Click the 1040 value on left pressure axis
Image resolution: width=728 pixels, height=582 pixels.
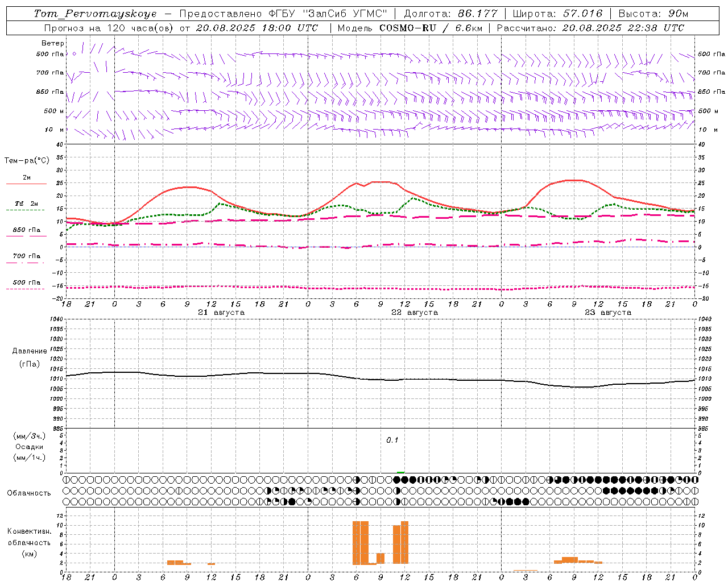(56, 319)
